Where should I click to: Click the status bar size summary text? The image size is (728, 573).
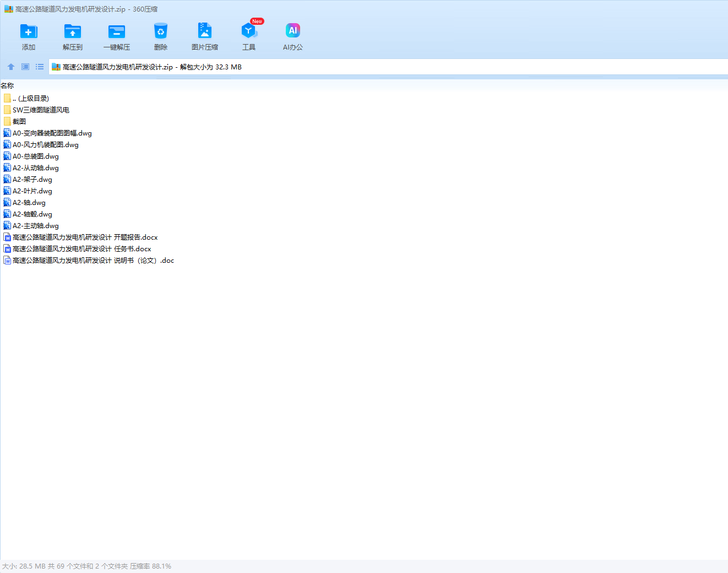(86, 566)
